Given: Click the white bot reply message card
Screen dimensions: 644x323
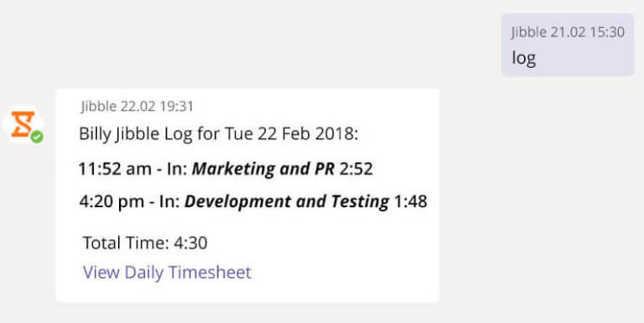Looking at the screenshot, I should [247, 195].
